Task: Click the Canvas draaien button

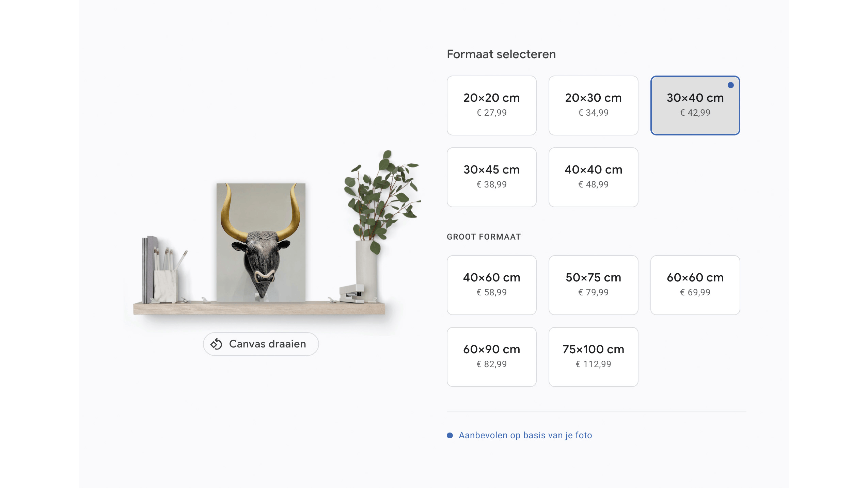Action: [x=261, y=344]
